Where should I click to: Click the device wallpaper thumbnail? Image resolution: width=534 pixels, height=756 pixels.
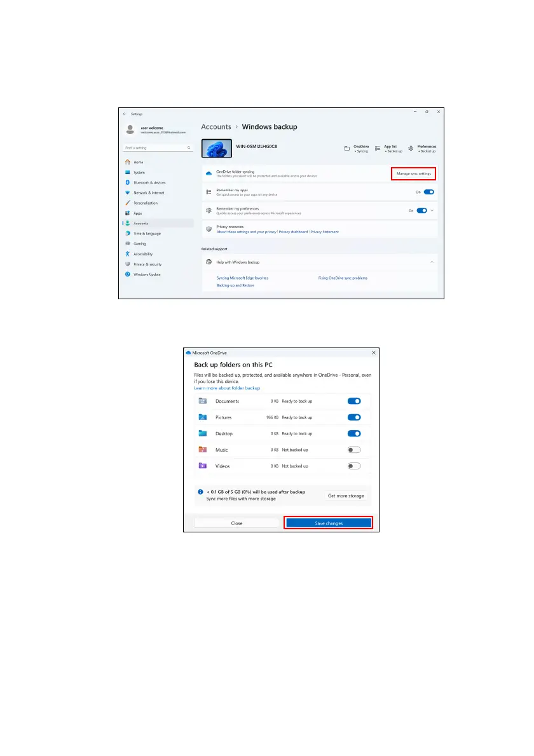216,149
